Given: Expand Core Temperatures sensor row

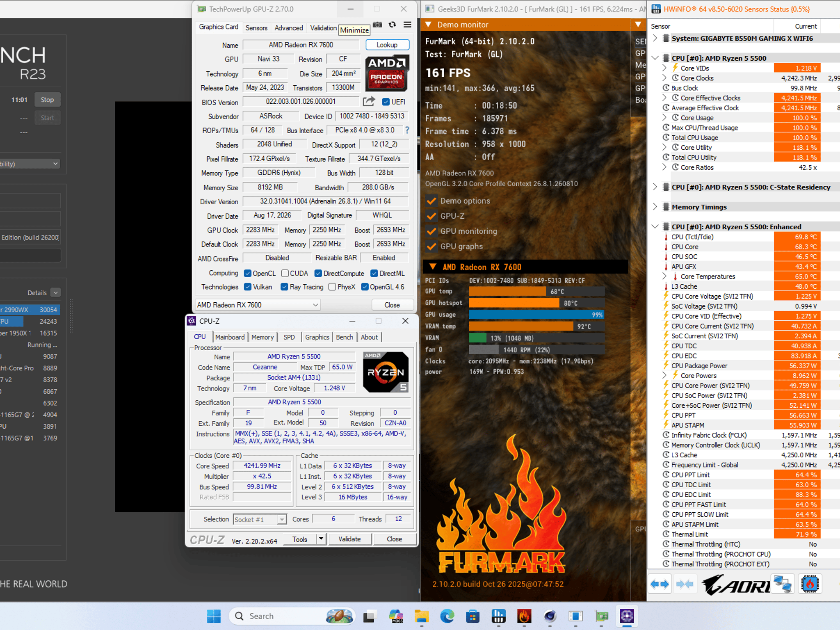Looking at the screenshot, I should (x=664, y=276).
